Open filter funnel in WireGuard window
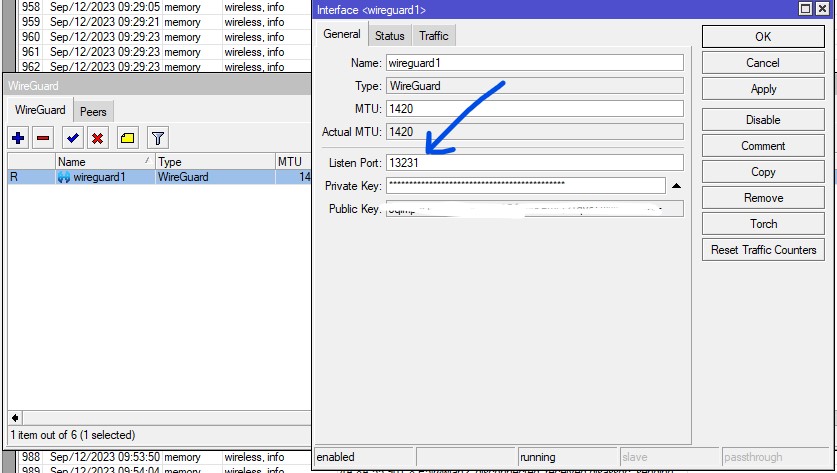Screen dimensions: 837x473 157,138
